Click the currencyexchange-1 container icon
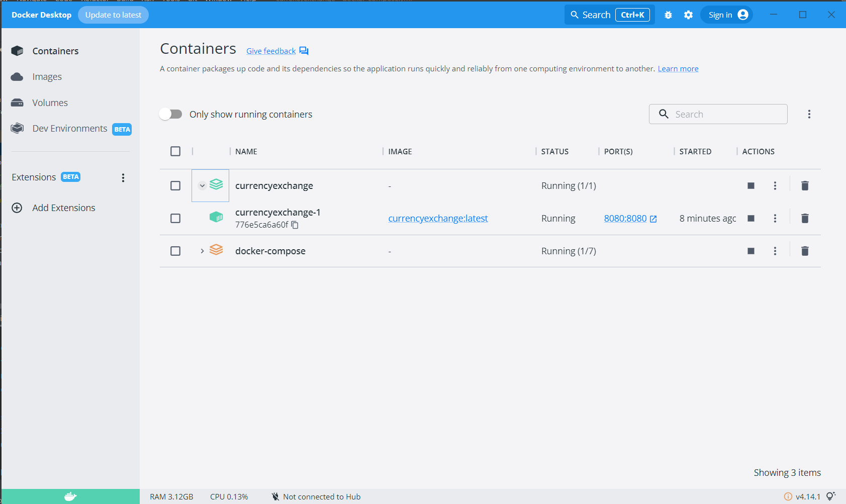This screenshot has height=504, width=846. [216, 217]
